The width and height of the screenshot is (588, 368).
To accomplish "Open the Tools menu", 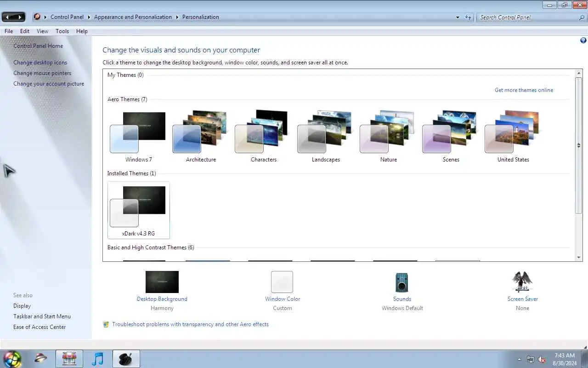I will tap(62, 31).
